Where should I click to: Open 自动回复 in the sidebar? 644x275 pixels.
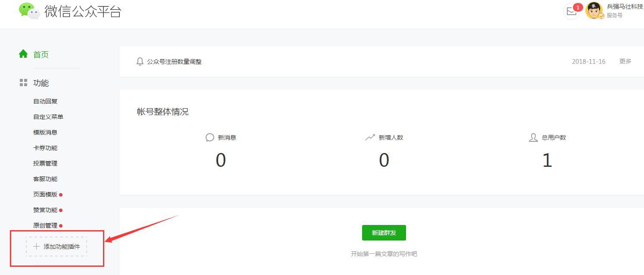point(45,101)
